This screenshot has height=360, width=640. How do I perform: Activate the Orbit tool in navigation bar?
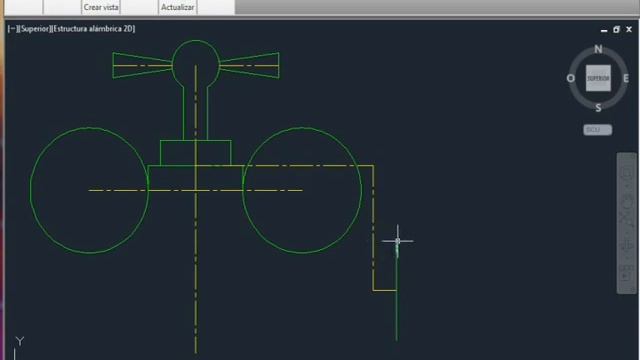coord(627,245)
